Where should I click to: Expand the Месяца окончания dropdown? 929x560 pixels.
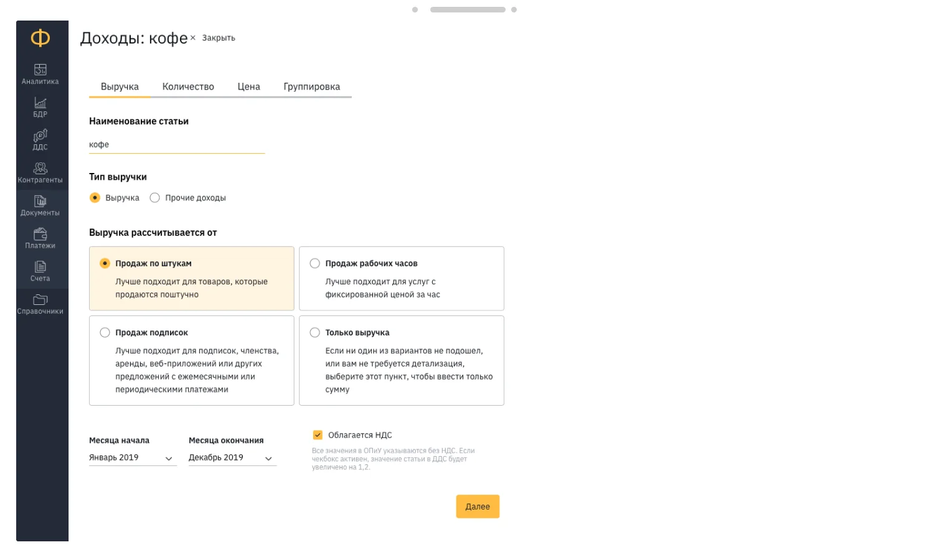click(232, 458)
